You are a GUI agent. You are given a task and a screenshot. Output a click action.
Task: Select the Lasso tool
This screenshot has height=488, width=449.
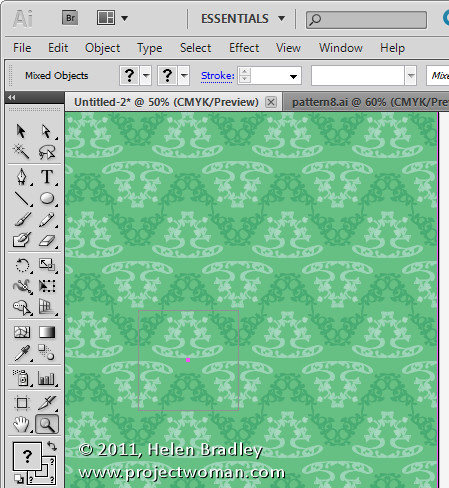pyautogui.click(x=47, y=152)
